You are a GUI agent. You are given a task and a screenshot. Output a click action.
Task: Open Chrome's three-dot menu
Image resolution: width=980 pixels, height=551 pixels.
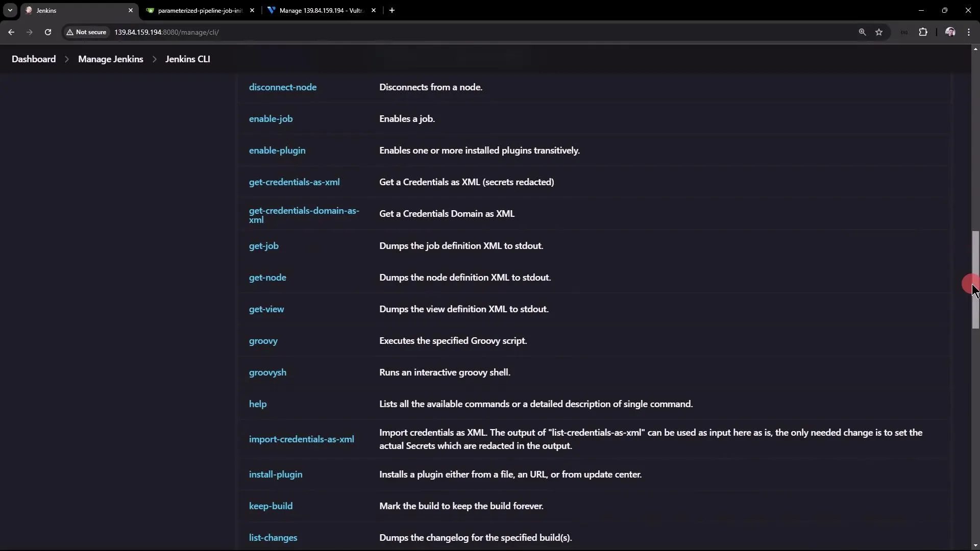(969, 32)
